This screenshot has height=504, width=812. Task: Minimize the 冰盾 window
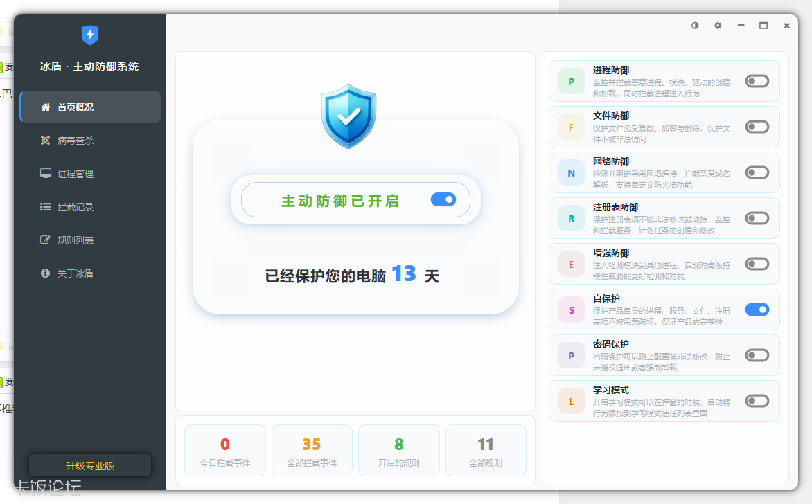point(741,26)
